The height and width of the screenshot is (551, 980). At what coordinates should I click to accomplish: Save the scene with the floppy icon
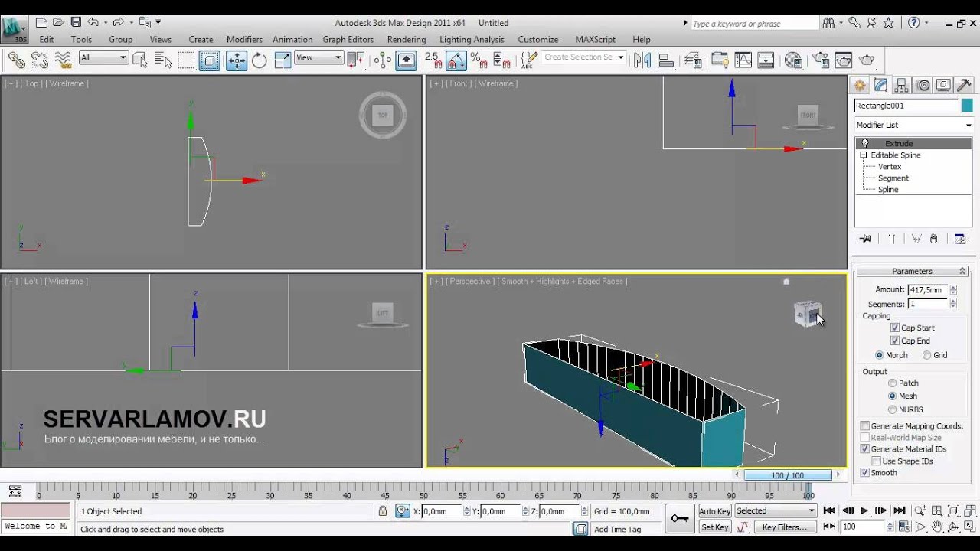(76, 23)
